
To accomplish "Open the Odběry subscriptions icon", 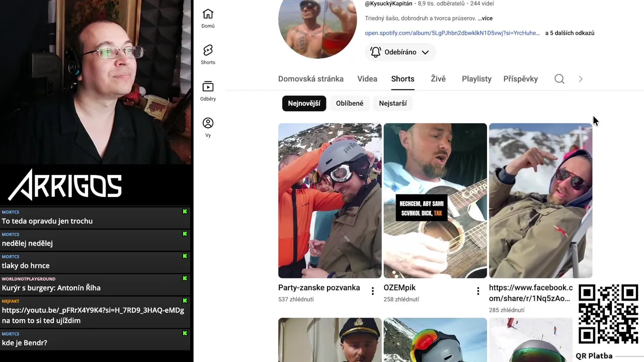I will click(x=208, y=91).
